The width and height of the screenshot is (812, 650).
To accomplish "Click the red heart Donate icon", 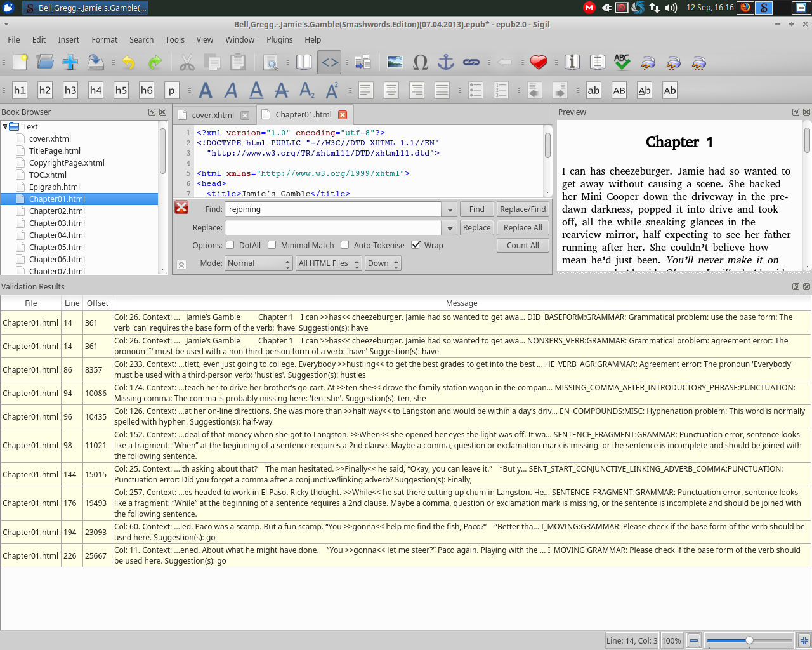I will [x=539, y=62].
